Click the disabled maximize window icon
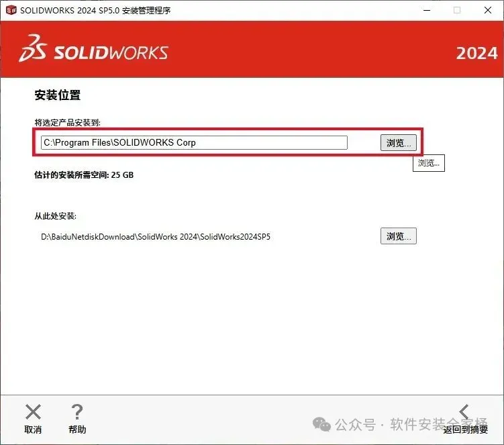Screen dimensions: 504x445 coord(457,10)
